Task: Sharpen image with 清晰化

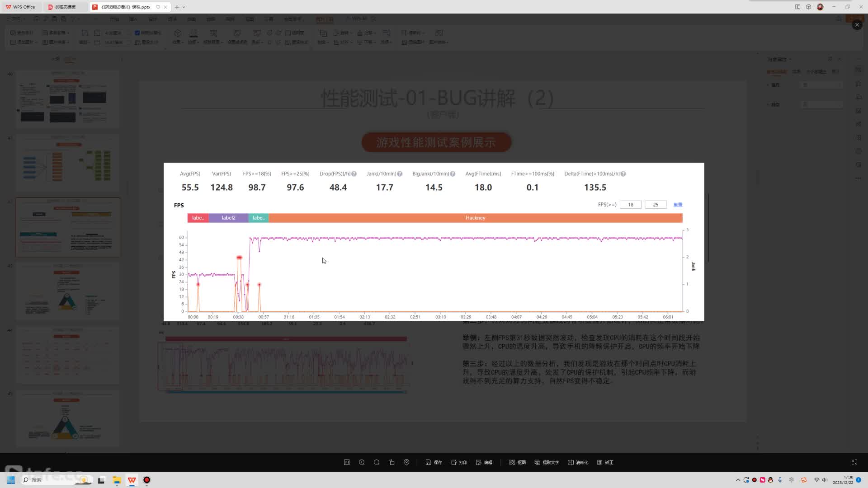Action: click(578, 462)
